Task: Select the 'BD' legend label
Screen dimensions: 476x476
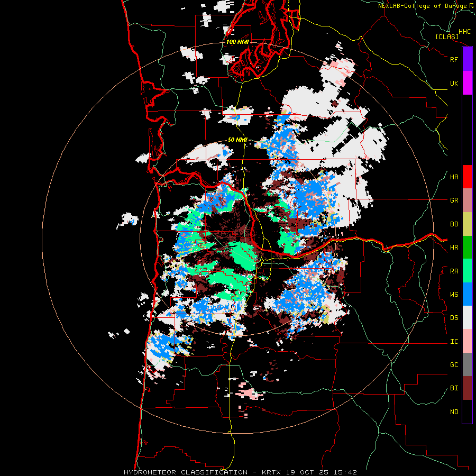Action: 454,224
